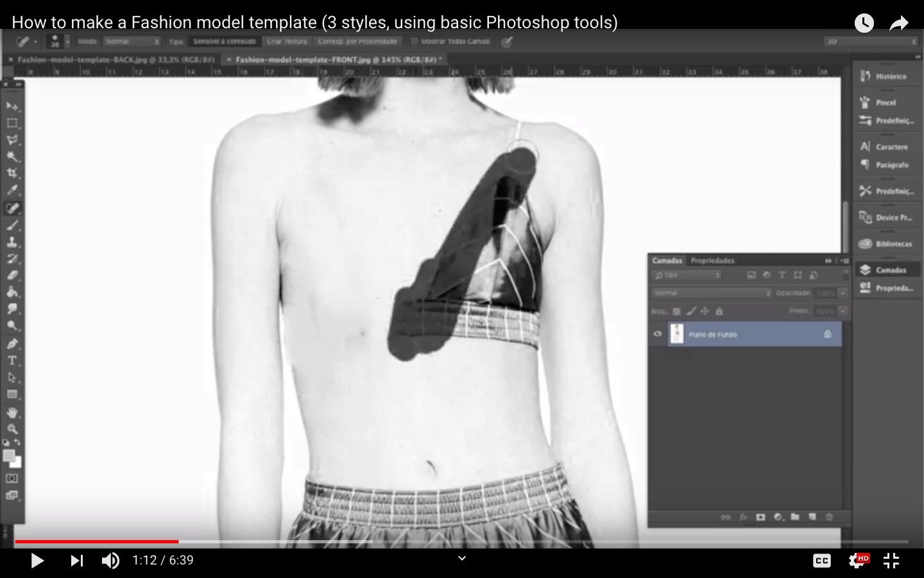Open the Propriedades tab in Layers panel
Image resolution: width=924 pixels, height=578 pixels.
(x=712, y=261)
